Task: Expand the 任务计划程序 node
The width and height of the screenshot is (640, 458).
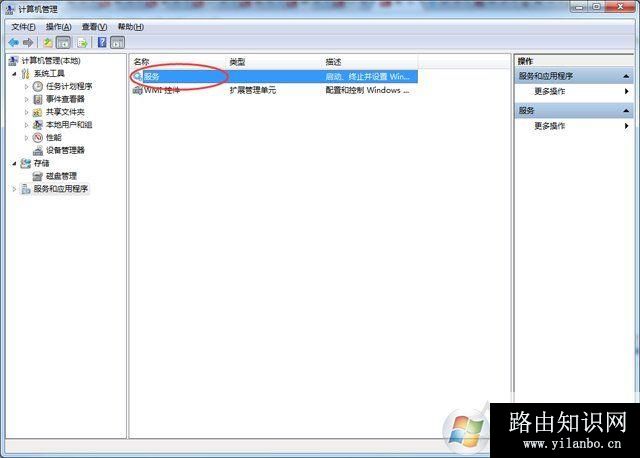Action: pos(27,87)
